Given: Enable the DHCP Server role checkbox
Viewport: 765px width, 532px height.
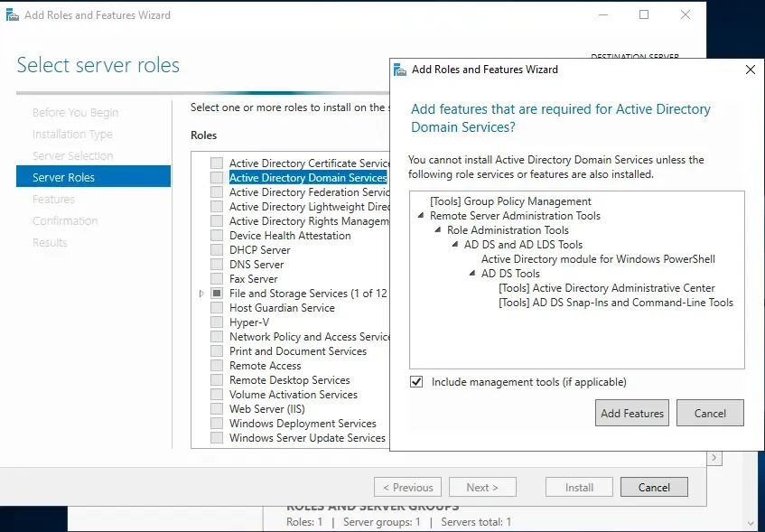Looking at the screenshot, I should 217,250.
